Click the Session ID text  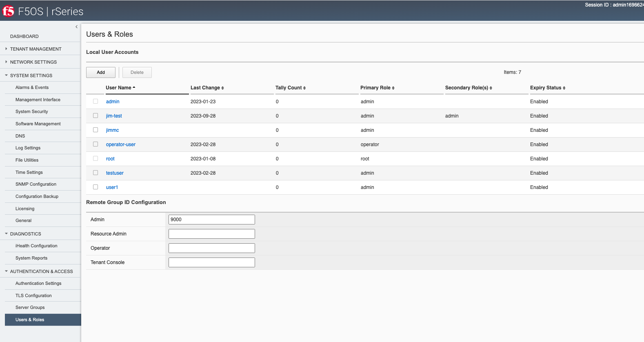(614, 5)
